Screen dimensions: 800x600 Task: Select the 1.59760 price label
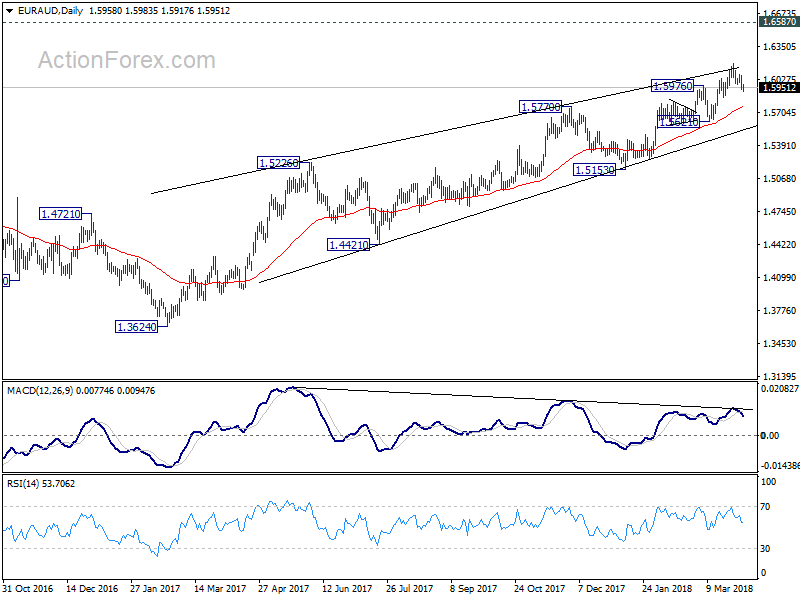click(672, 86)
